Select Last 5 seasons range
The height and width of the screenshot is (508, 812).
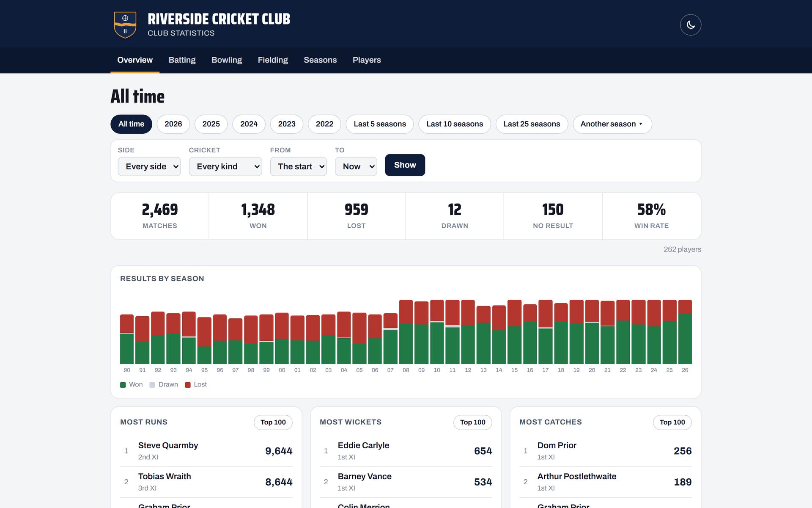tap(380, 124)
